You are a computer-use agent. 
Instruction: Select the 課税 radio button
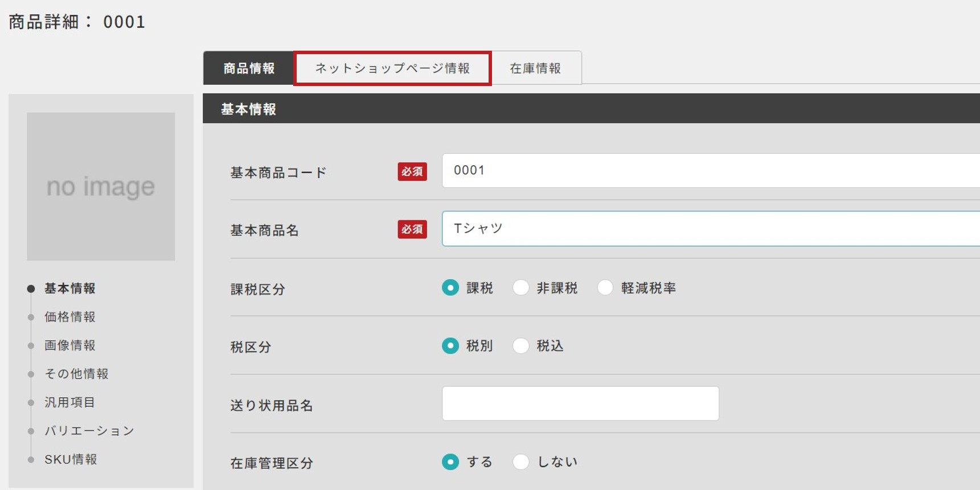click(450, 288)
